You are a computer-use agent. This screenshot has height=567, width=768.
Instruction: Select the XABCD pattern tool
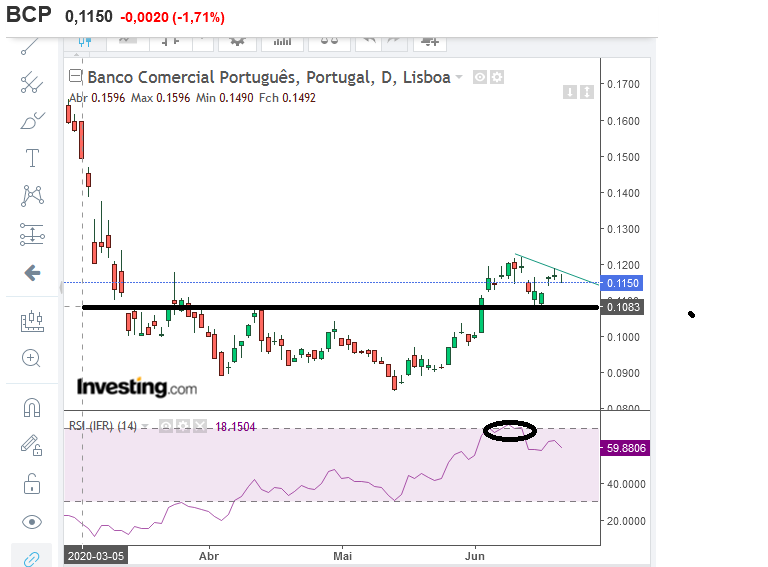32,195
